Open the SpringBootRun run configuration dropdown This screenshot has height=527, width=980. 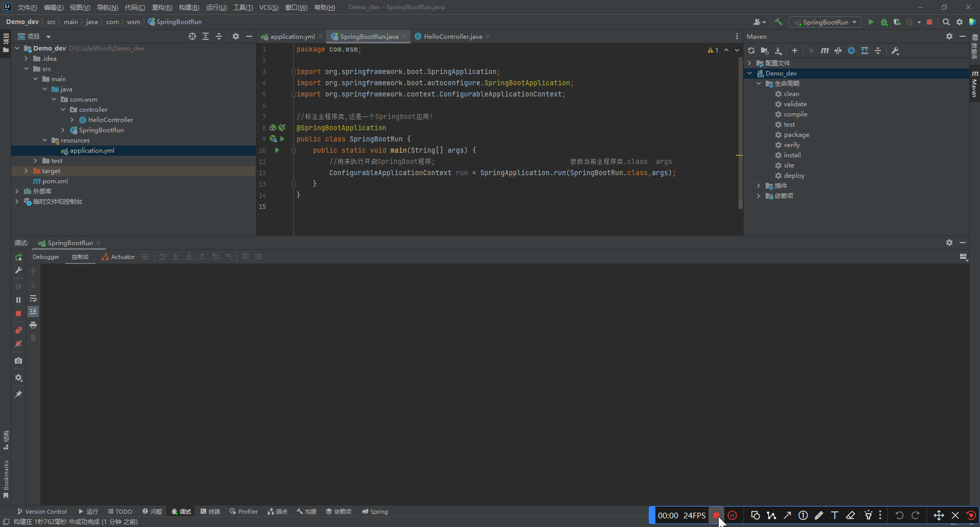pyautogui.click(x=825, y=22)
